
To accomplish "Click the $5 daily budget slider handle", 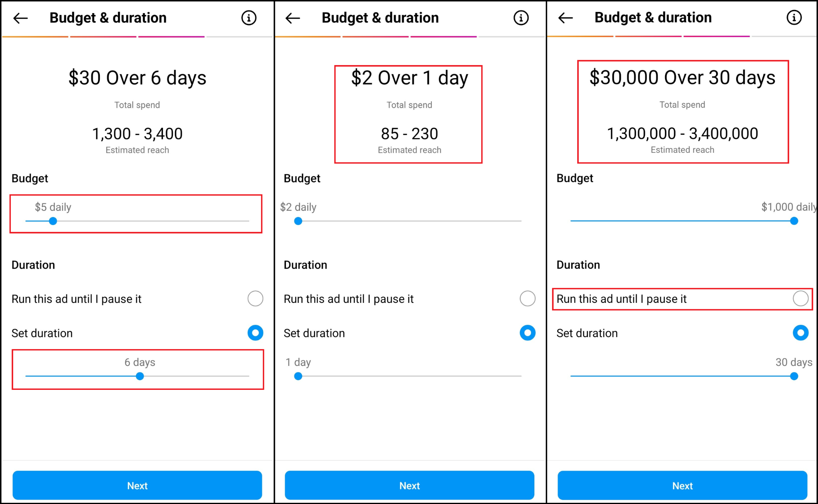I will point(53,221).
